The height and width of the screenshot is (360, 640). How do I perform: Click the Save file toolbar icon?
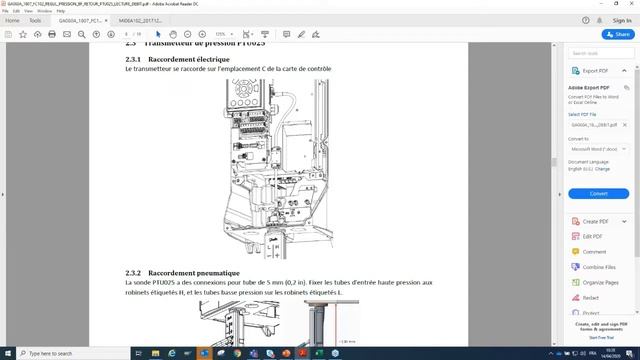(8, 34)
